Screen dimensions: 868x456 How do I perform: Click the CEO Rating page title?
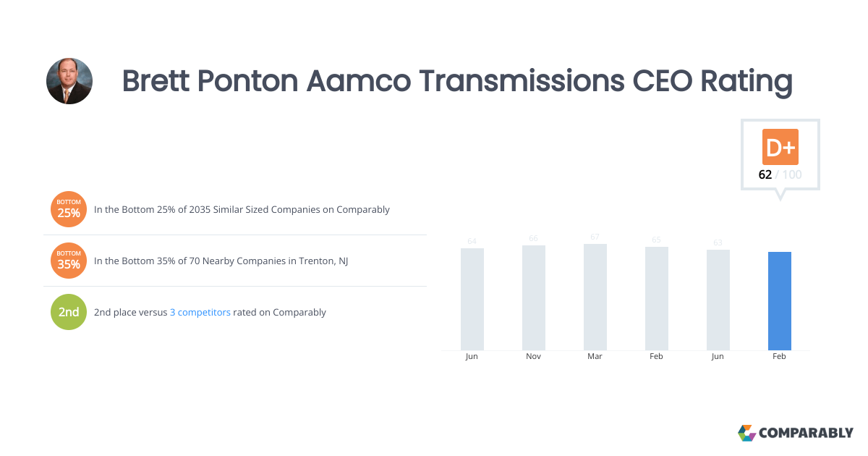(457, 81)
